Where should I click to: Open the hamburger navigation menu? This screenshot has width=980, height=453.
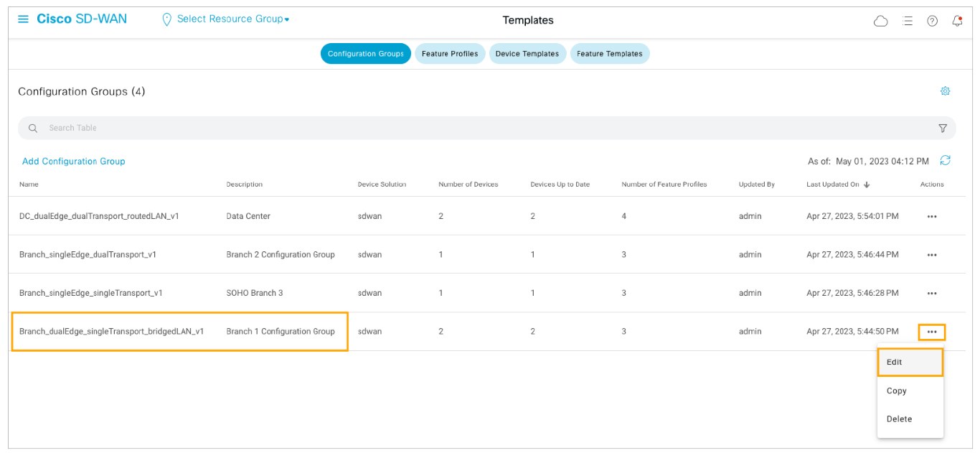(23, 19)
